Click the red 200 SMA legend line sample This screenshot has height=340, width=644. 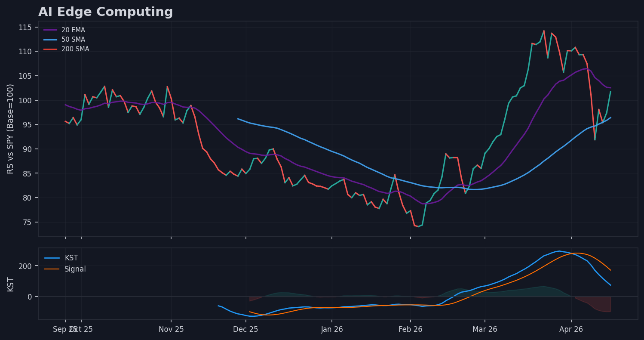pyautogui.click(x=51, y=49)
